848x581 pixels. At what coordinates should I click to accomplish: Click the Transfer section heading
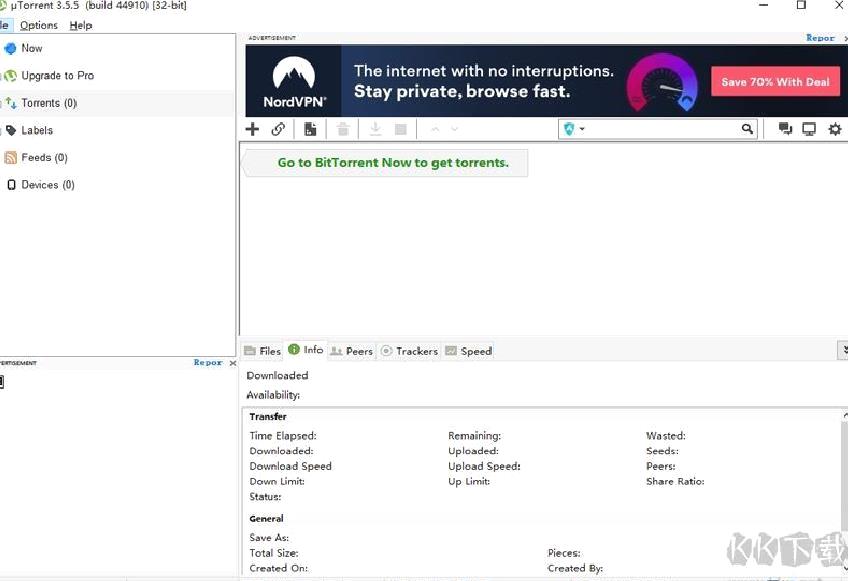268,417
